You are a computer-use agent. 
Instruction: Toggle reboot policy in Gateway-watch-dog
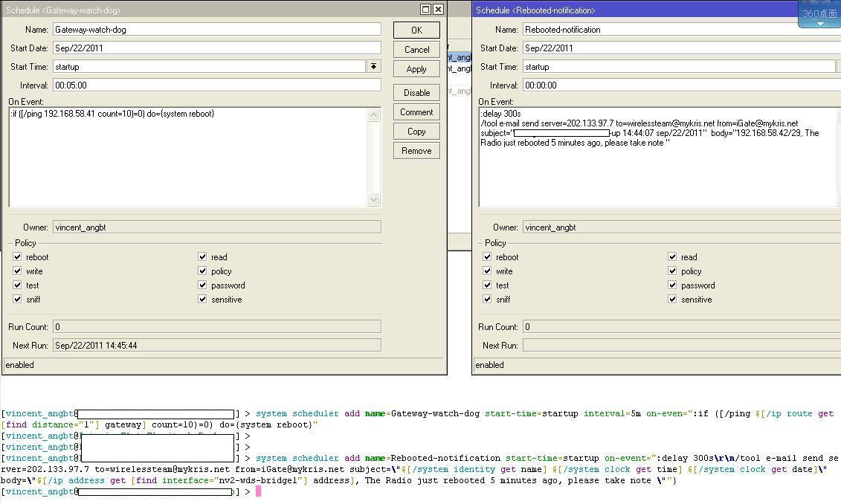tap(17, 256)
